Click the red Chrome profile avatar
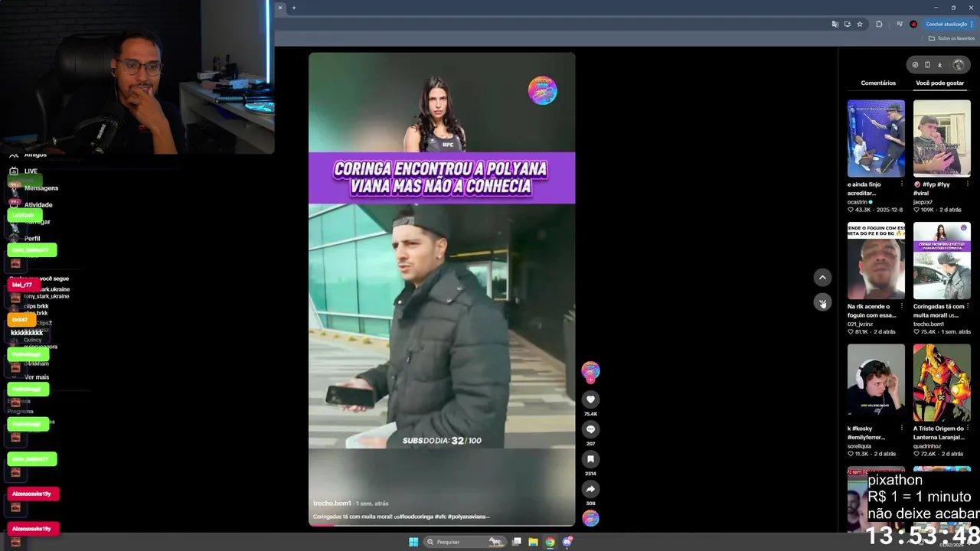 (x=913, y=24)
